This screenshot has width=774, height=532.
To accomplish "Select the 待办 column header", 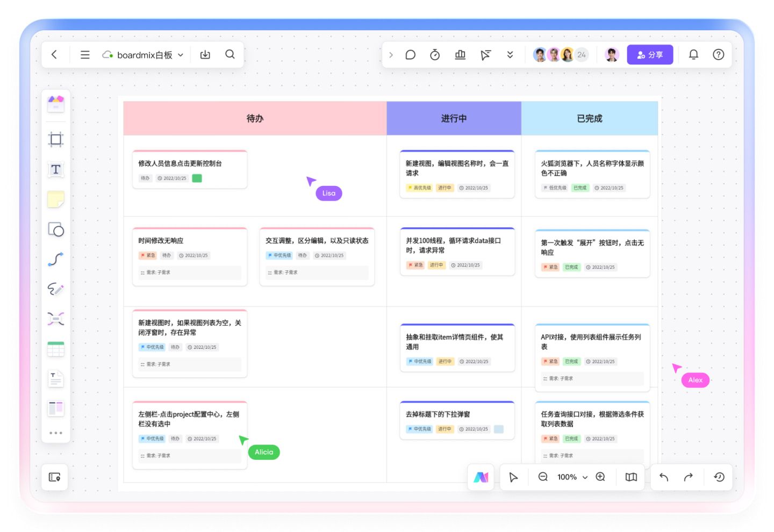I will point(255,118).
